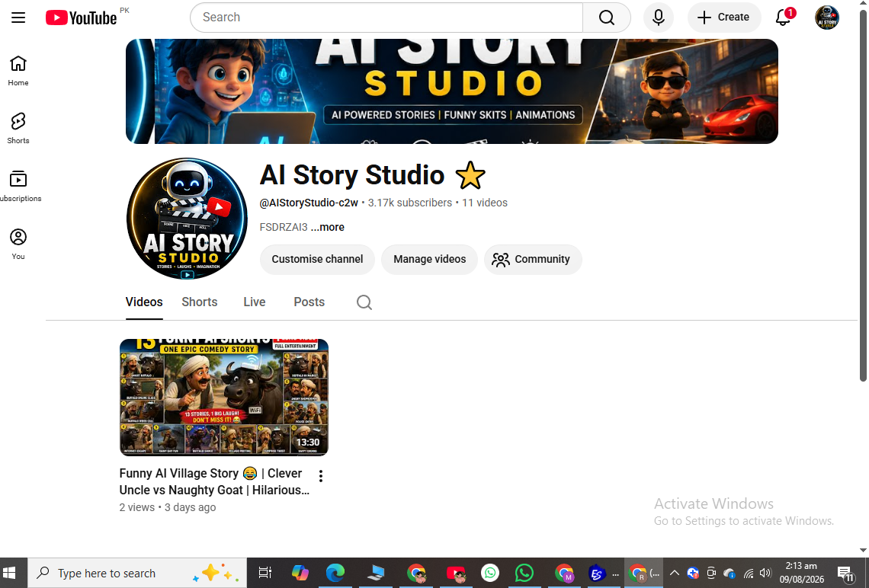Start voice search with microphone
The height and width of the screenshot is (588, 869).
tap(658, 18)
